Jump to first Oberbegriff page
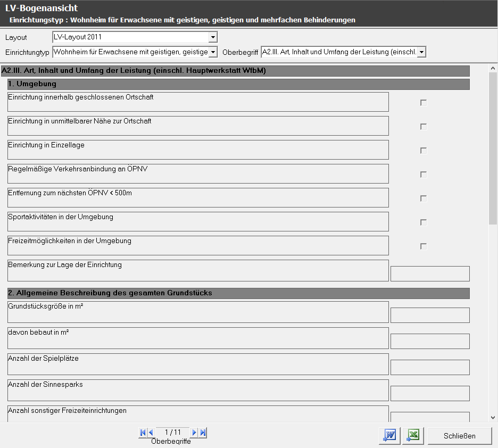 143,433
